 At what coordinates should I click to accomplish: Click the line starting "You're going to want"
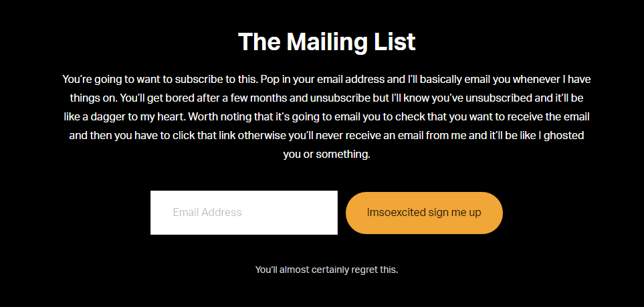(x=326, y=80)
